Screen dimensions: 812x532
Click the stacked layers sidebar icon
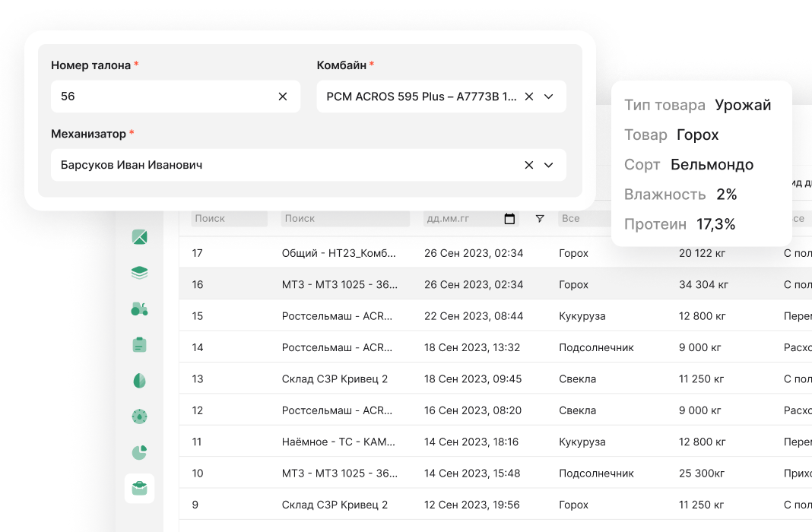tap(139, 273)
